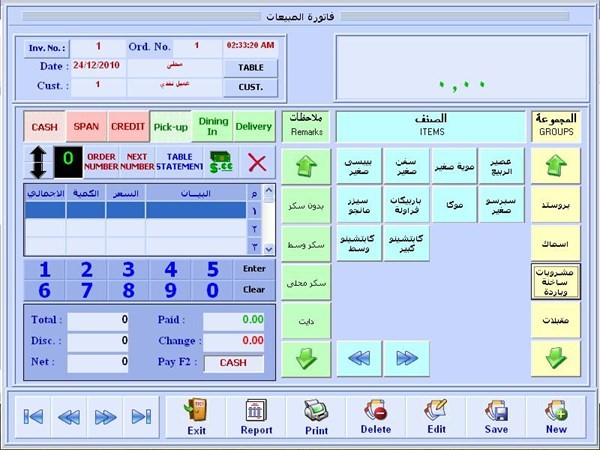600x450 pixels.
Task: Choose the Delivery order mode
Action: (254, 127)
